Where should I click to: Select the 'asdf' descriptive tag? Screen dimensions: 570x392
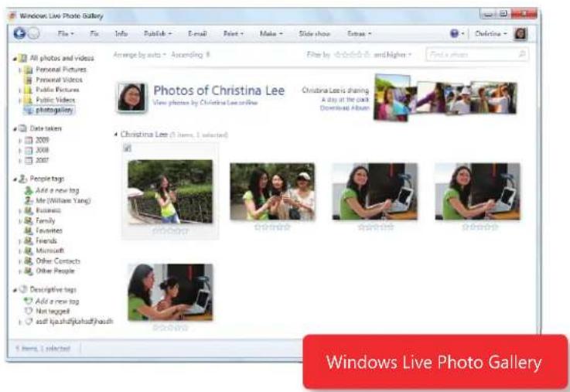point(74,322)
